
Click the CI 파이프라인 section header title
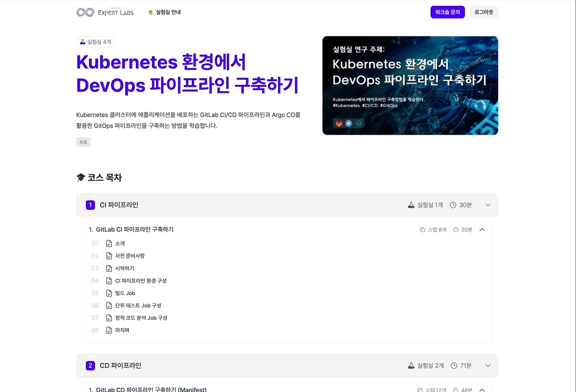point(119,205)
